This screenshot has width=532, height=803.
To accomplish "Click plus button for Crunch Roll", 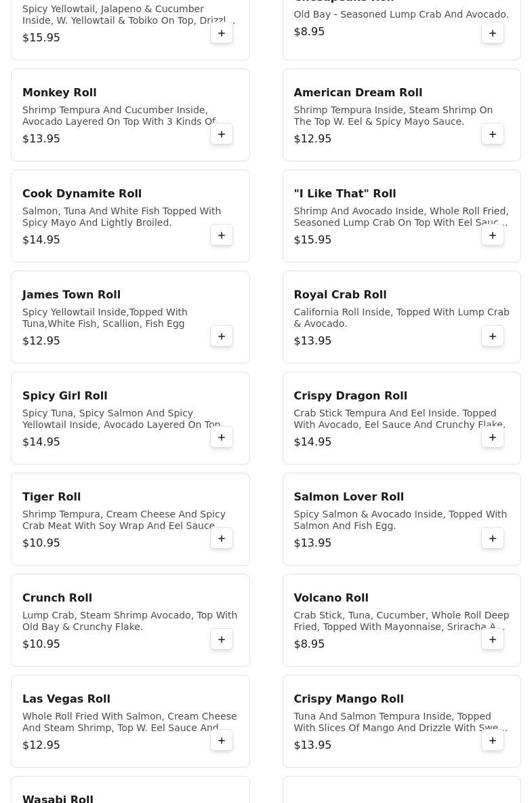I will [x=222, y=640].
